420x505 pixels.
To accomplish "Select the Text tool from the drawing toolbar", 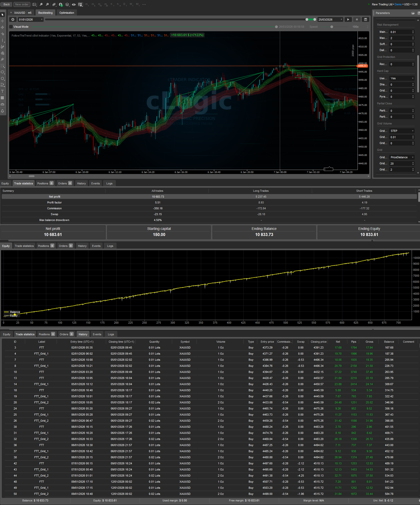I will [x=3, y=91].
